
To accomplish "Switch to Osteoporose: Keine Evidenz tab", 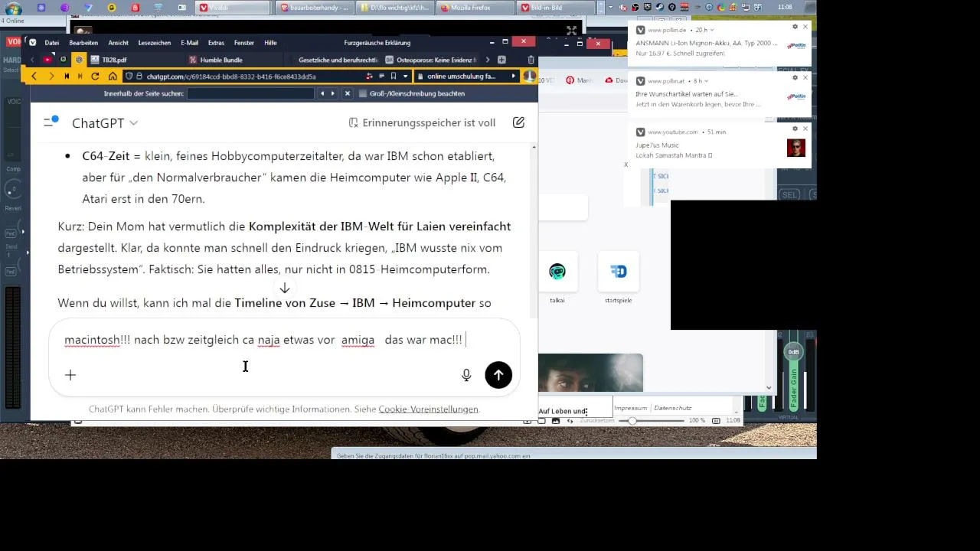I will 431,60.
